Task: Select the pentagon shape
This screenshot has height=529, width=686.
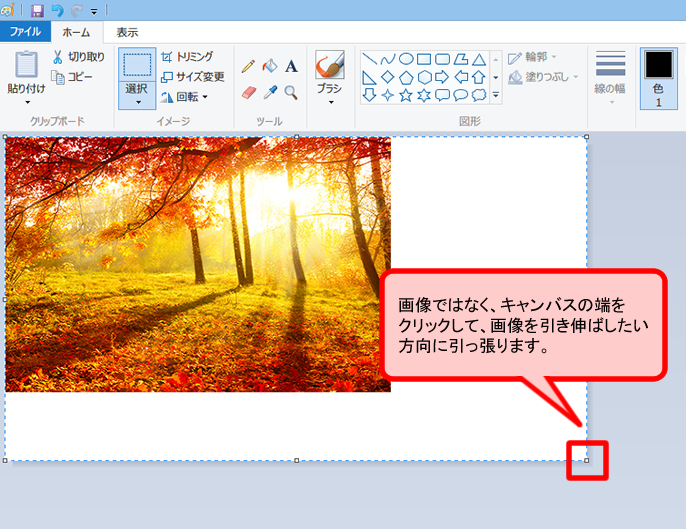Action: pyautogui.click(x=406, y=77)
